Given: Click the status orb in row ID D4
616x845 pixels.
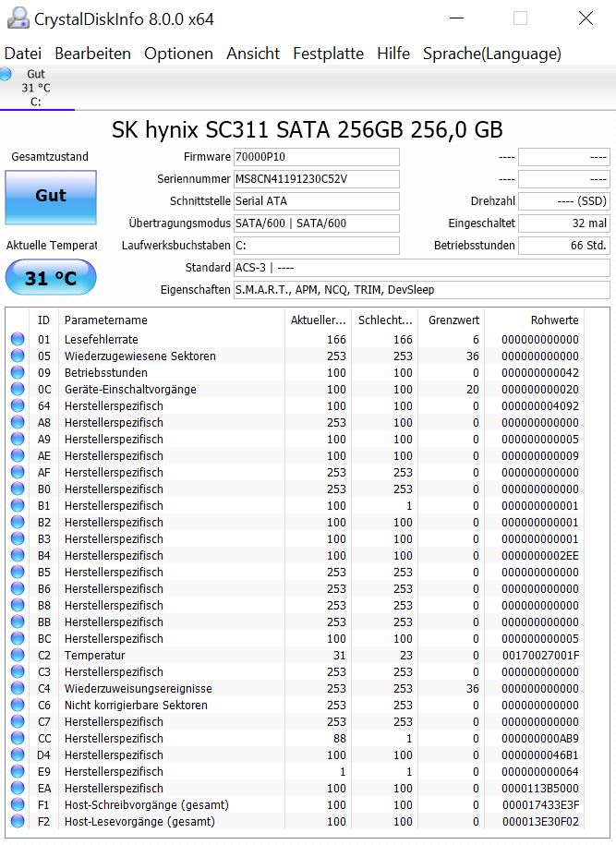Looking at the screenshot, I should [x=18, y=754].
